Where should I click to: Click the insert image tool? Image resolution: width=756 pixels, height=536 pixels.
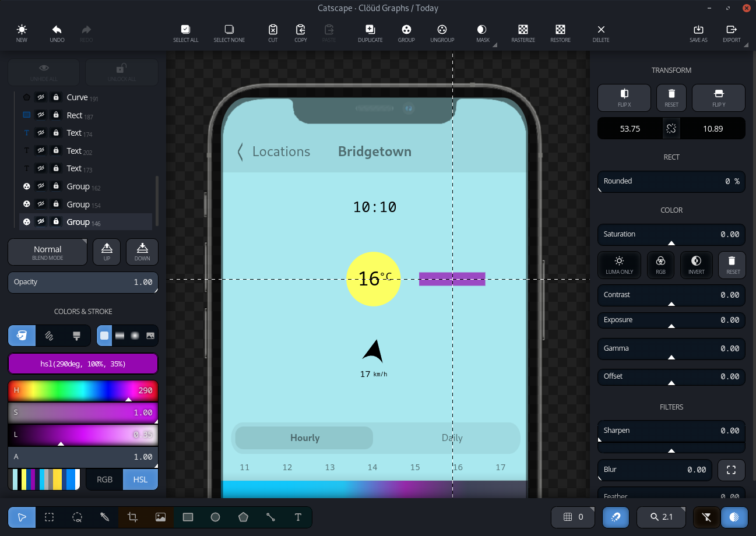tap(160, 517)
